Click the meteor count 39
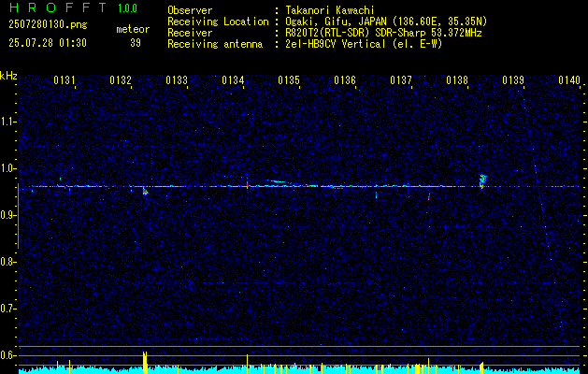This screenshot has height=374, width=588. point(136,43)
